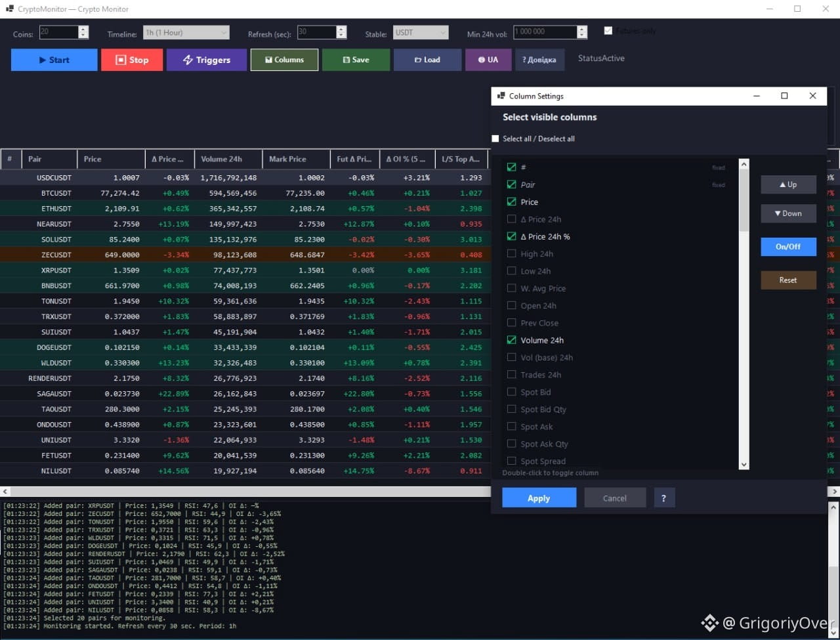The height and width of the screenshot is (640, 840).
Task: Click the Load button with folder icon
Action: click(427, 60)
